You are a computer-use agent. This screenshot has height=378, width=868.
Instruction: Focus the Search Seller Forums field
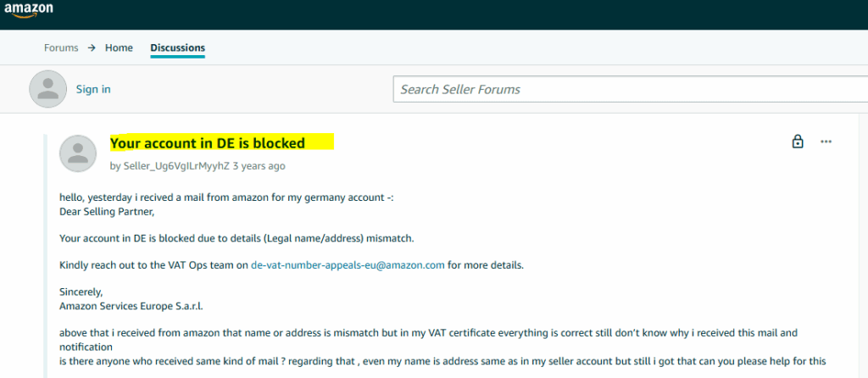631,89
